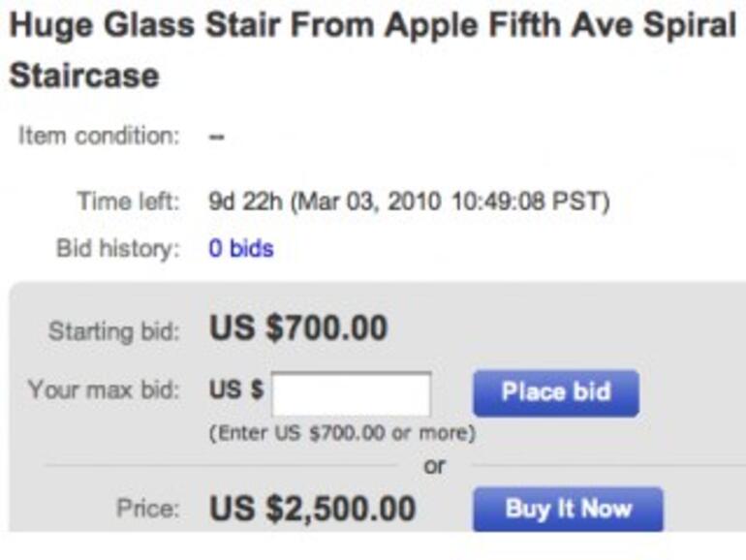Viewport: 746px width, 560px height.
Task: Select the US $700.00 starting bid amount
Action: [x=298, y=328]
